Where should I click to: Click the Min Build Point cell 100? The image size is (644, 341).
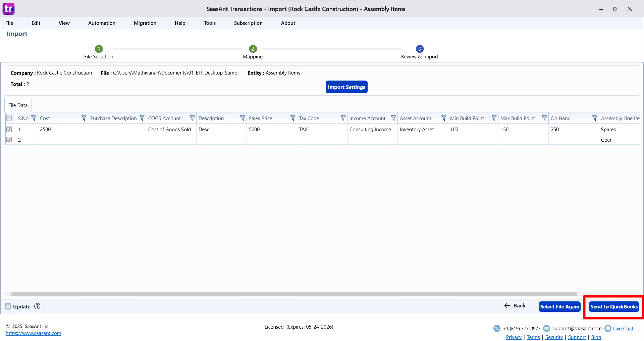pyautogui.click(x=473, y=129)
